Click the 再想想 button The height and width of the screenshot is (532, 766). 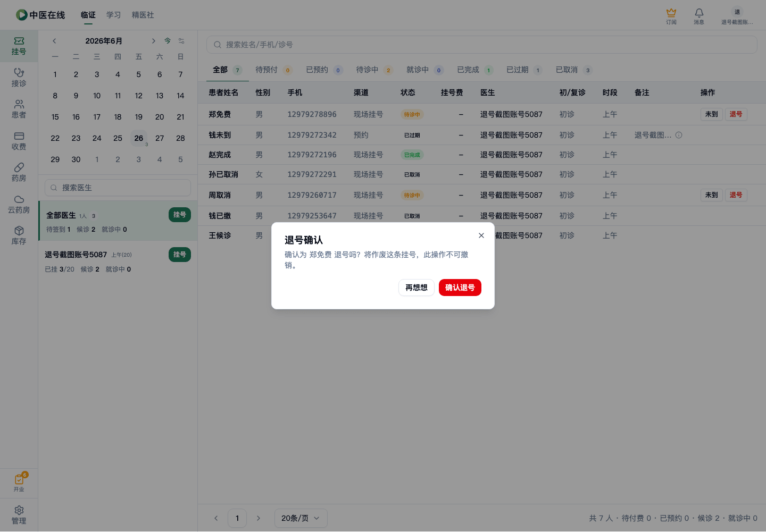[x=417, y=288]
